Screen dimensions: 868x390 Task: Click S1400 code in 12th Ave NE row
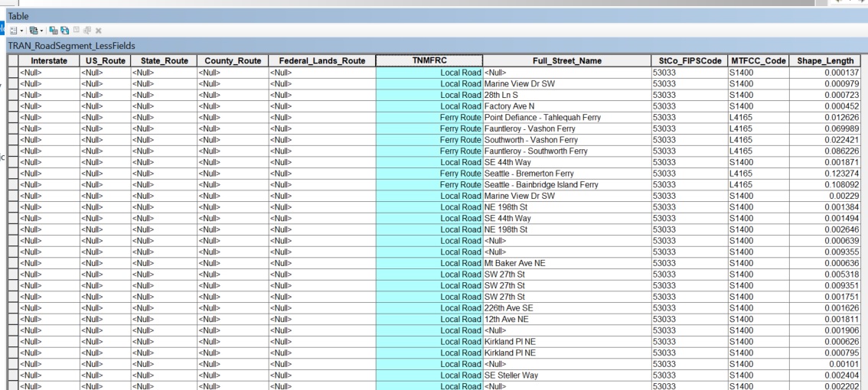(x=759, y=319)
